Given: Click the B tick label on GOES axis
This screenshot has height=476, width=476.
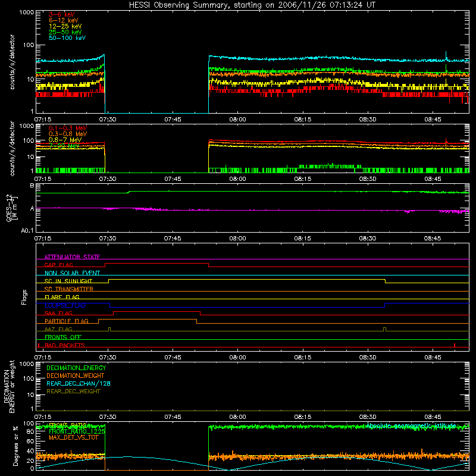Looking at the screenshot, I should click(32, 185).
